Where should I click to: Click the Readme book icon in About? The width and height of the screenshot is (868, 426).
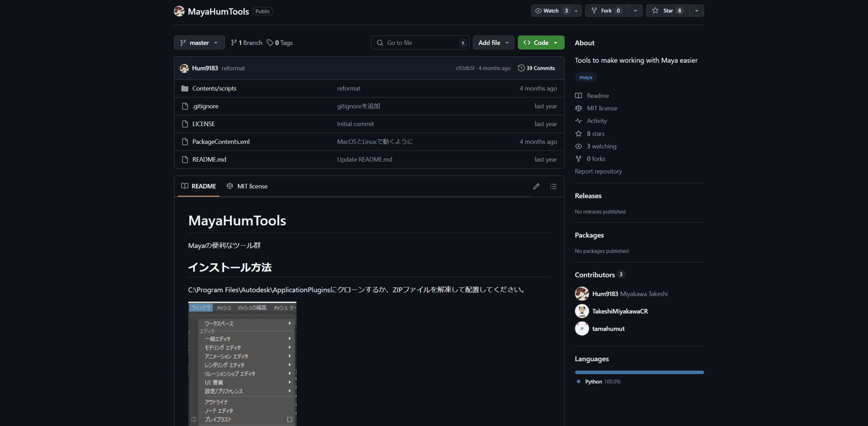(579, 96)
